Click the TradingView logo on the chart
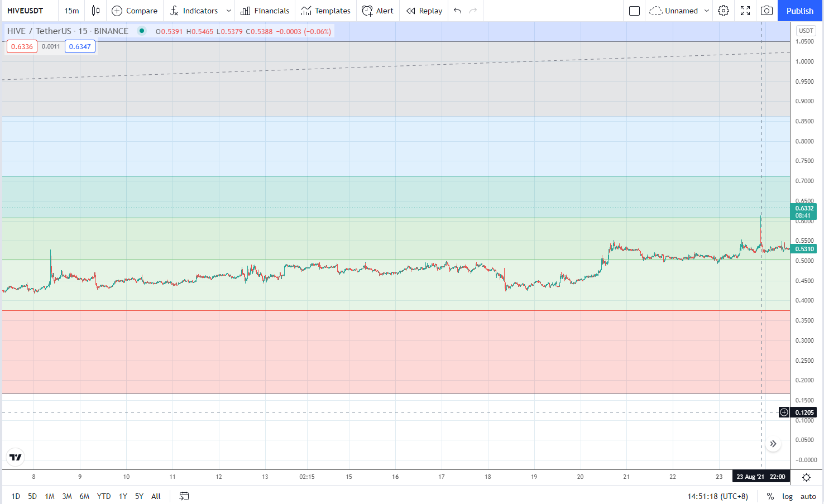Viewport: 824px width, 504px height. [16, 457]
